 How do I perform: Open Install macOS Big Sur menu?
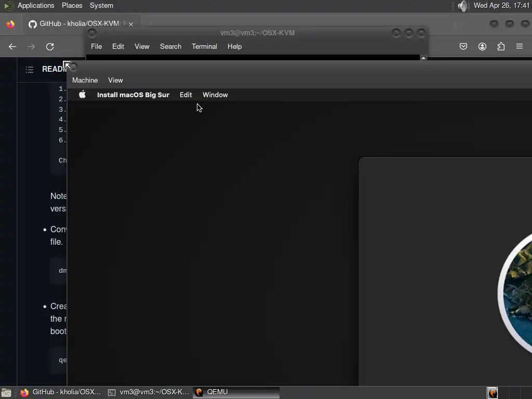point(133,95)
